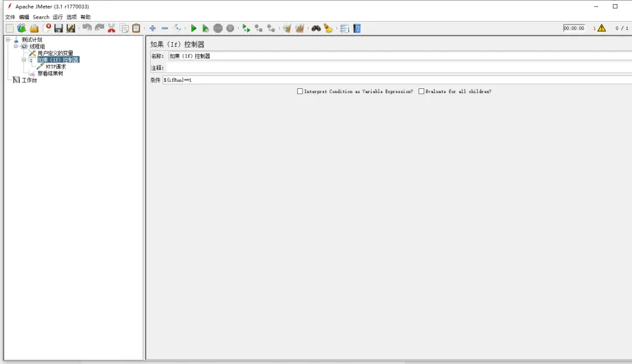Screen dimensions: 632x364
Task: Click the Shutdown test icon
Action: (x=230, y=28)
